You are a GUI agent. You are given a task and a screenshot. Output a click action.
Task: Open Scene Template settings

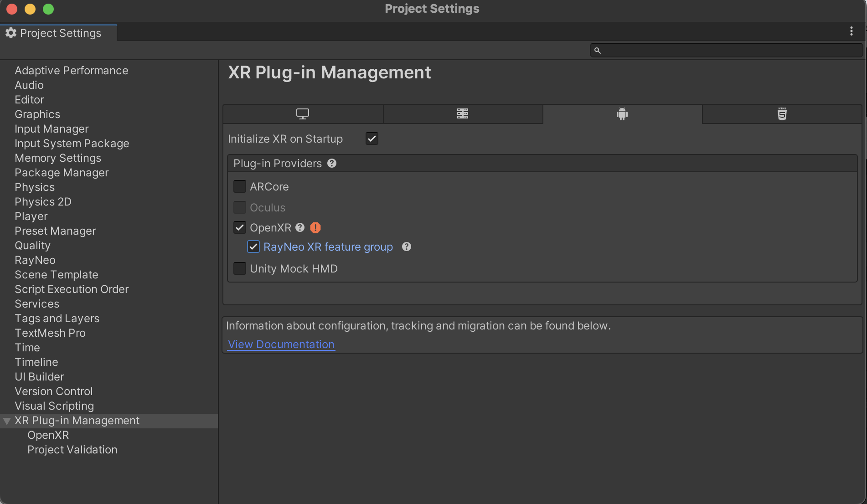pos(57,275)
